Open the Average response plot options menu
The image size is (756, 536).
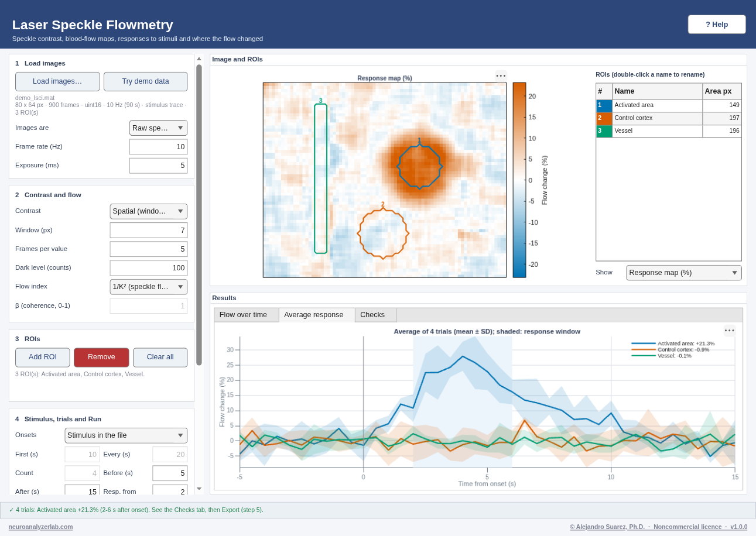(730, 331)
